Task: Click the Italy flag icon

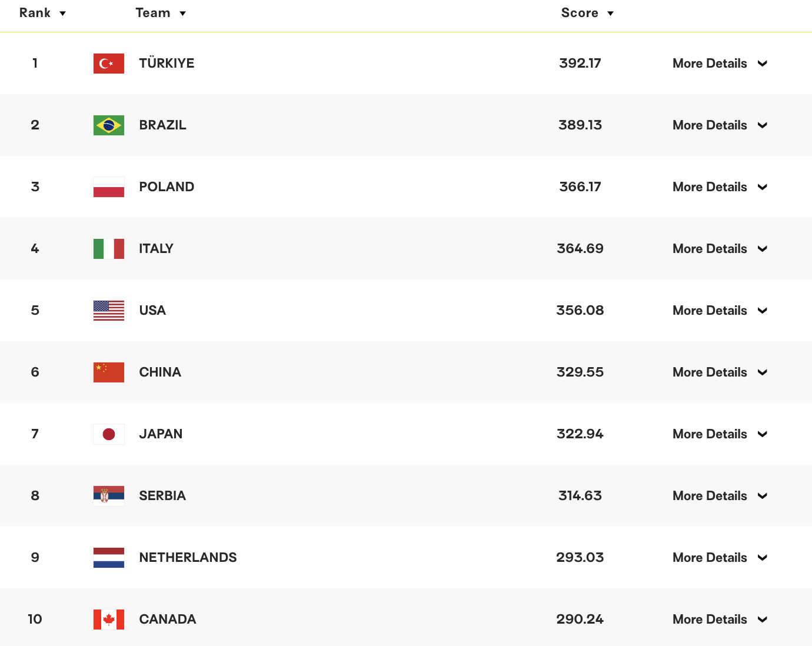Action: 109,249
